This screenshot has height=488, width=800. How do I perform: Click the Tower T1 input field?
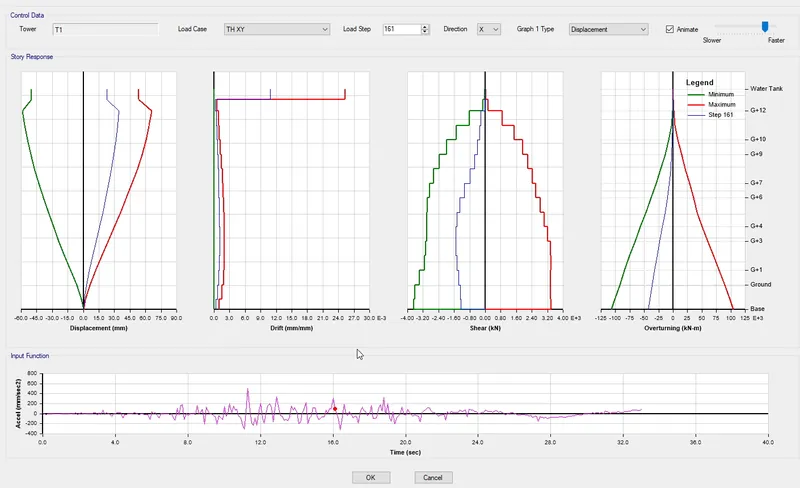click(106, 30)
